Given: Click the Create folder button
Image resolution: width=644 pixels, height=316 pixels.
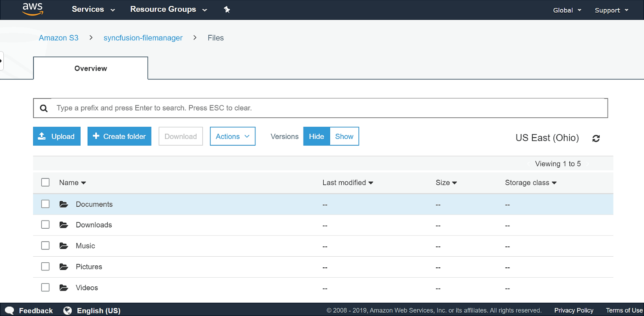Looking at the screenshot, I should pos(119,136).
